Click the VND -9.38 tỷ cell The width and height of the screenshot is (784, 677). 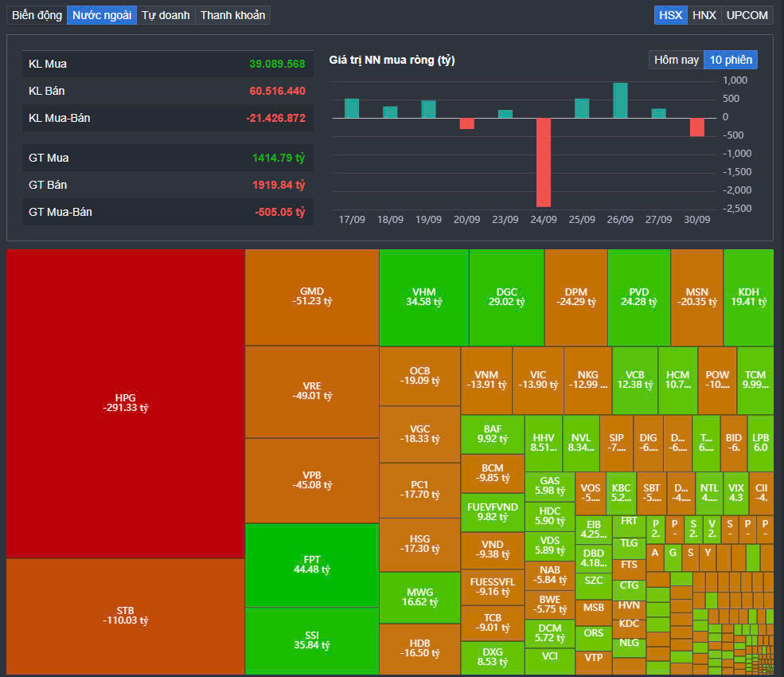pyautogui.click(x=493, y=550)
